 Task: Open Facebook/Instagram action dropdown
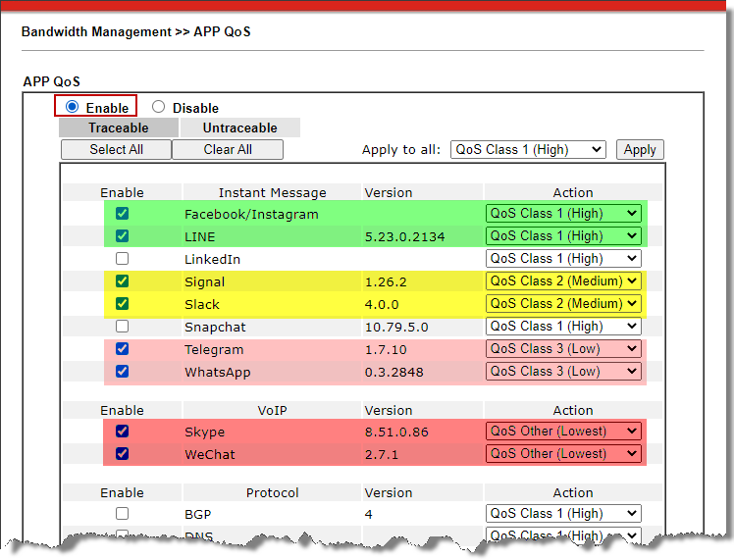[x=563, y=214]
